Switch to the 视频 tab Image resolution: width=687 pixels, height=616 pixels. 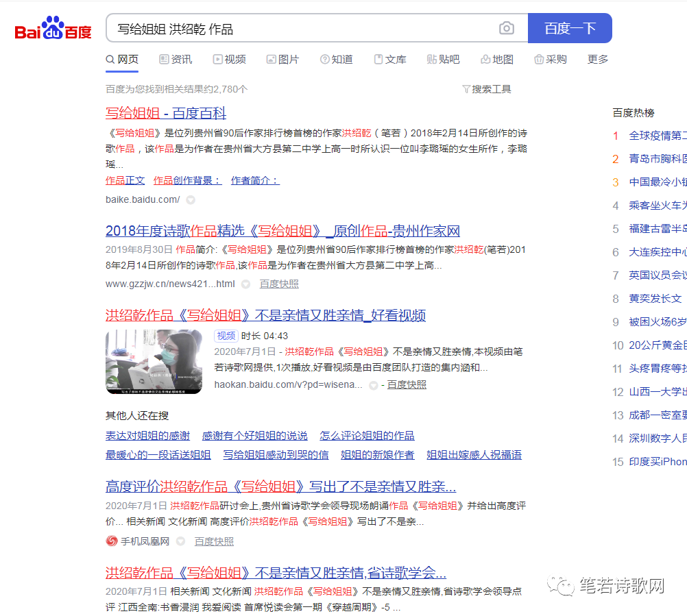click(230, 59)
